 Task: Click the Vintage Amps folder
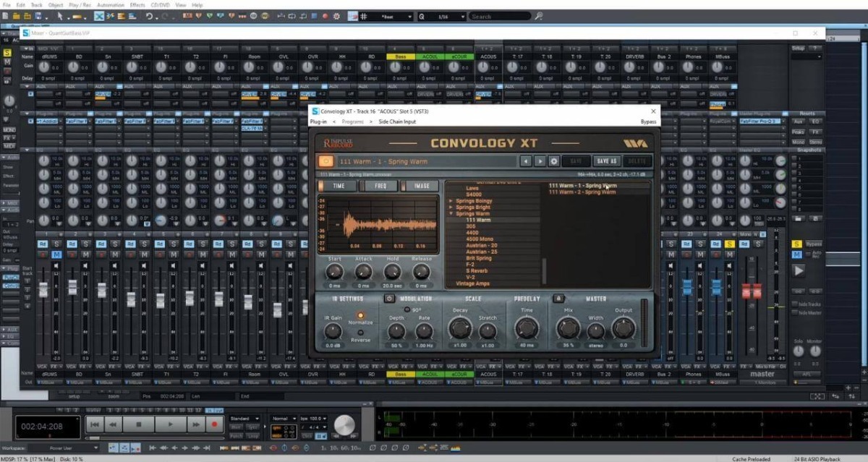pos(473,283)
